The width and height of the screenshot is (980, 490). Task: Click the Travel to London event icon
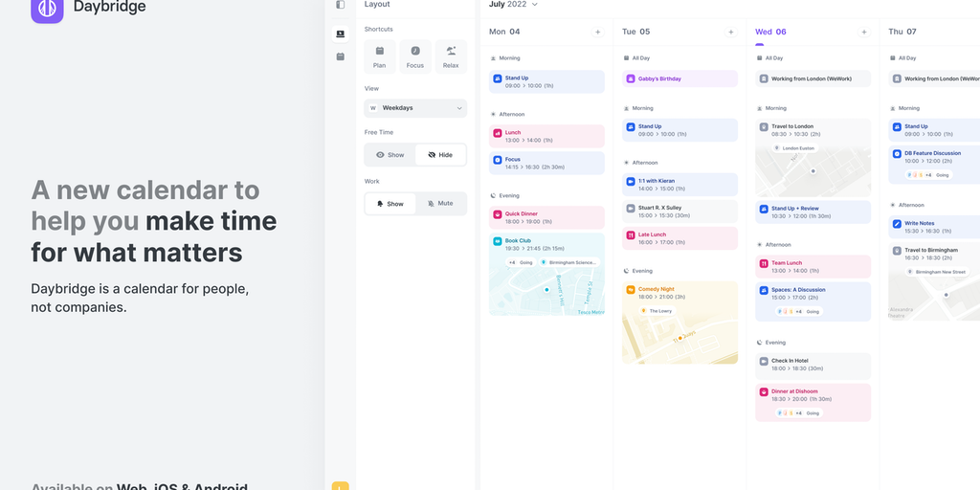pos(764,127)
